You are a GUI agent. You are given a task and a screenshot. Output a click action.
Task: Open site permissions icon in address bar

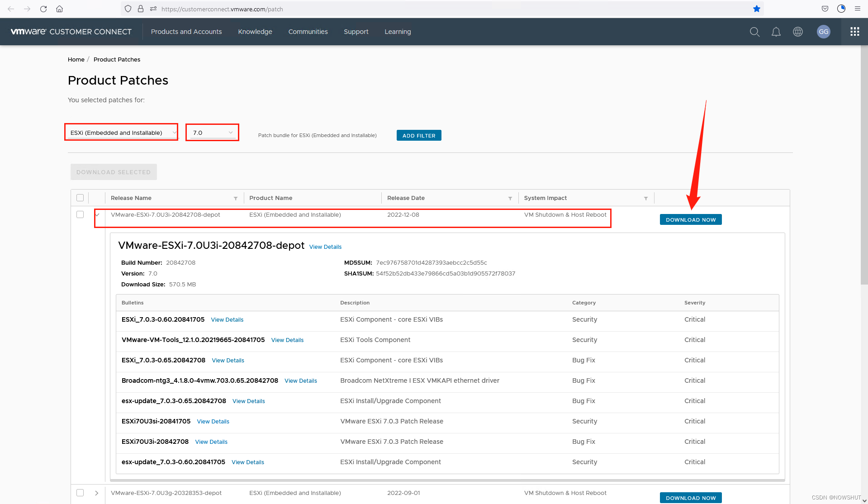[153, 9]
